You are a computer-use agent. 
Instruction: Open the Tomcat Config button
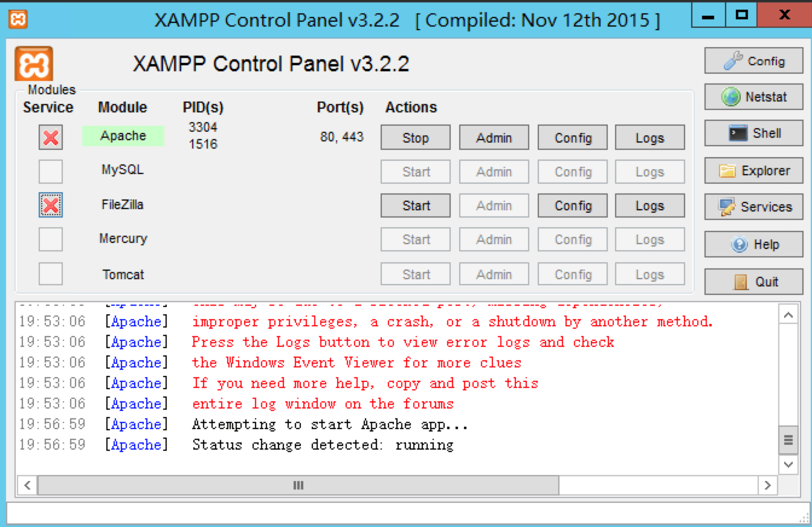point(573,274)
